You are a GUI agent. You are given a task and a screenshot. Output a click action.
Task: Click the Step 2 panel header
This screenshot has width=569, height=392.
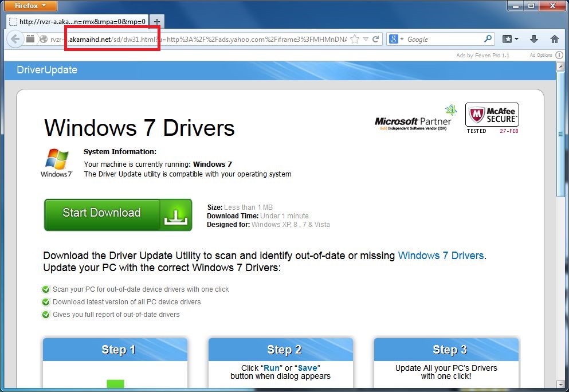pyautogui.click(x=281, y=350)
